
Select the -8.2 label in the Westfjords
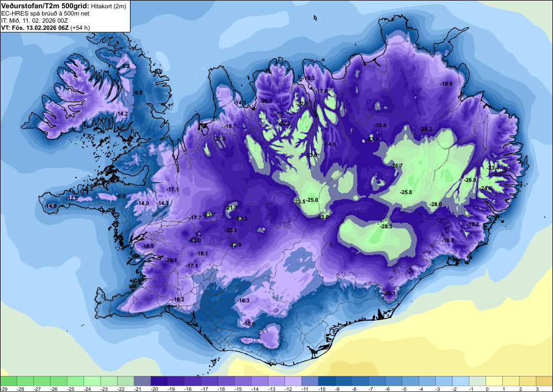[126, 66]
